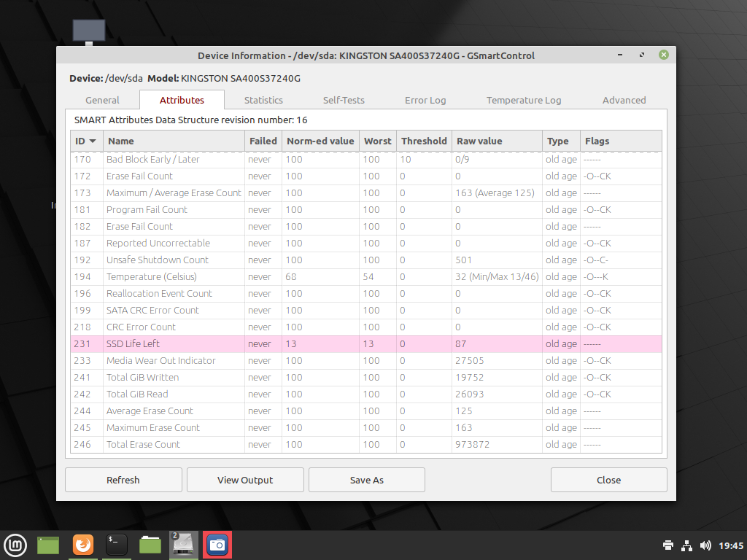747x560 pixels.
Task: Click the Failed column header
Action: pyautogui.click(x=263, y=141)
